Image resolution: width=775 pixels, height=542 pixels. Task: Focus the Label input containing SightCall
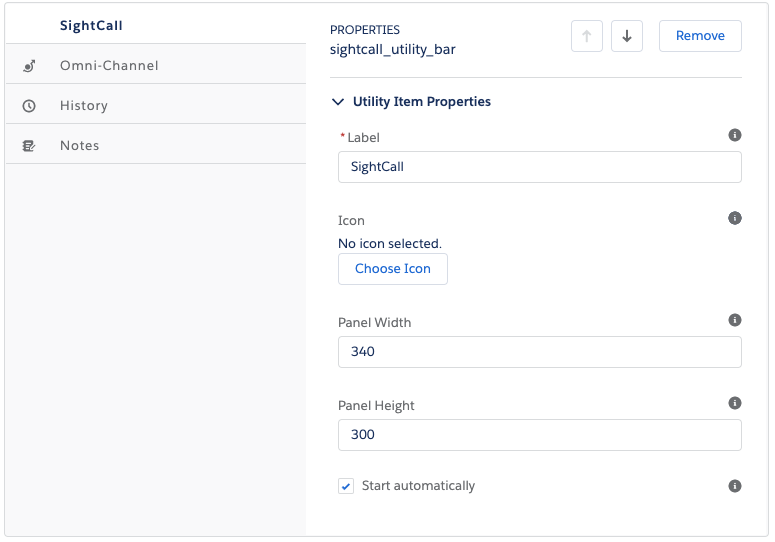540,167
